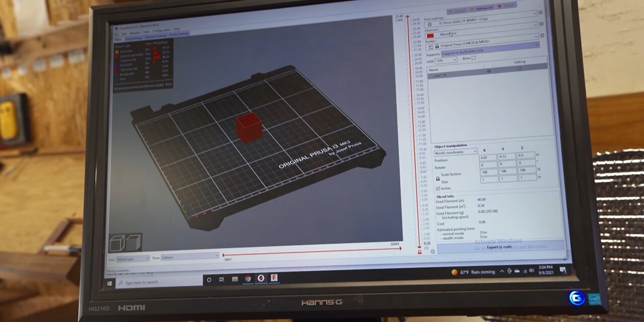Viewport: 644px width, 322px height.
Task: Open Cortana circle in taskbar
Action: 209,280
